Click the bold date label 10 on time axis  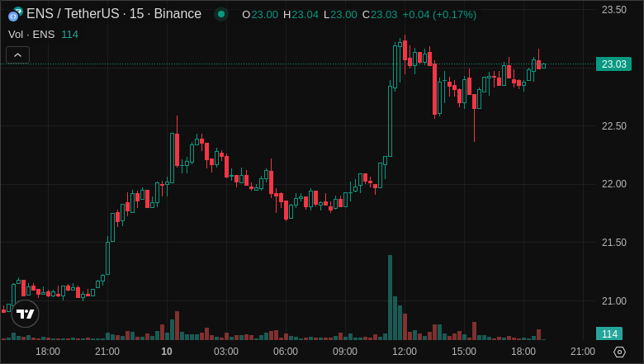click(x=166, y=352)
